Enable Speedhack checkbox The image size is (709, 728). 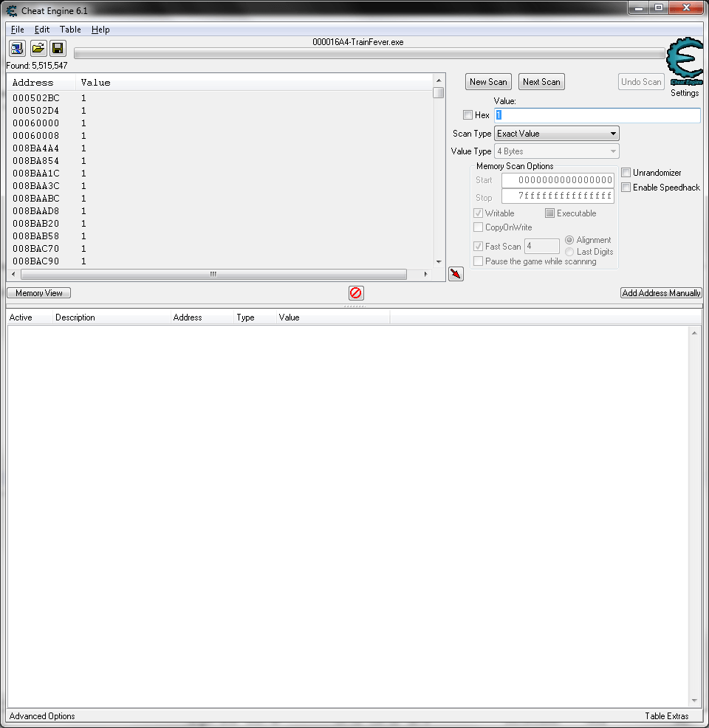(x=626, y=188)
